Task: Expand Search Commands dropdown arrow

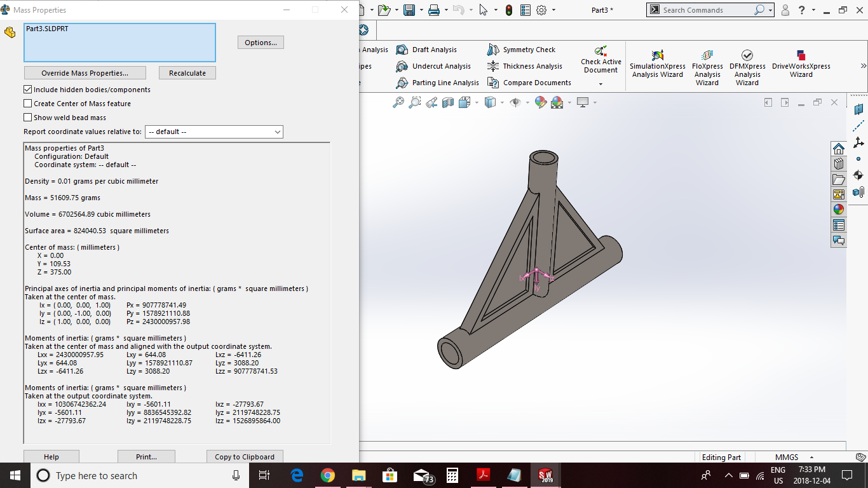Action: [x=770, y=10]
